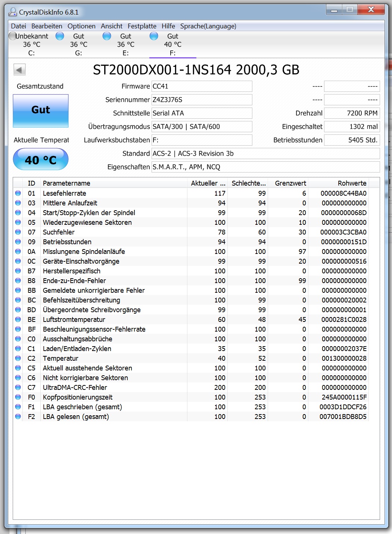Click the Betriebsstunden value 5405 Std.

(352, 140)
